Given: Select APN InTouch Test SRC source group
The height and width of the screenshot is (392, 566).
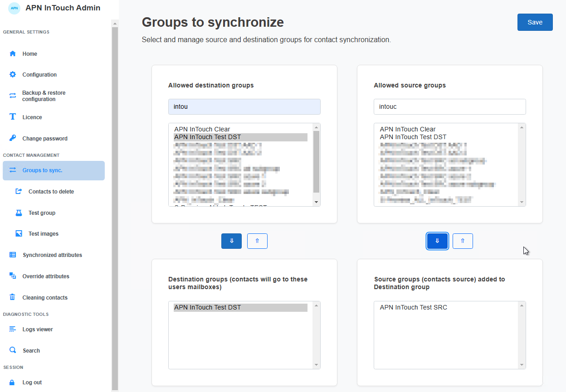Looking at the screenshot, I should [413, 307].
